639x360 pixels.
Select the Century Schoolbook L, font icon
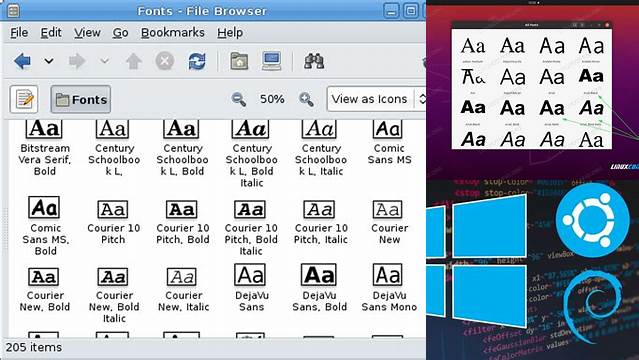(112, 129)
